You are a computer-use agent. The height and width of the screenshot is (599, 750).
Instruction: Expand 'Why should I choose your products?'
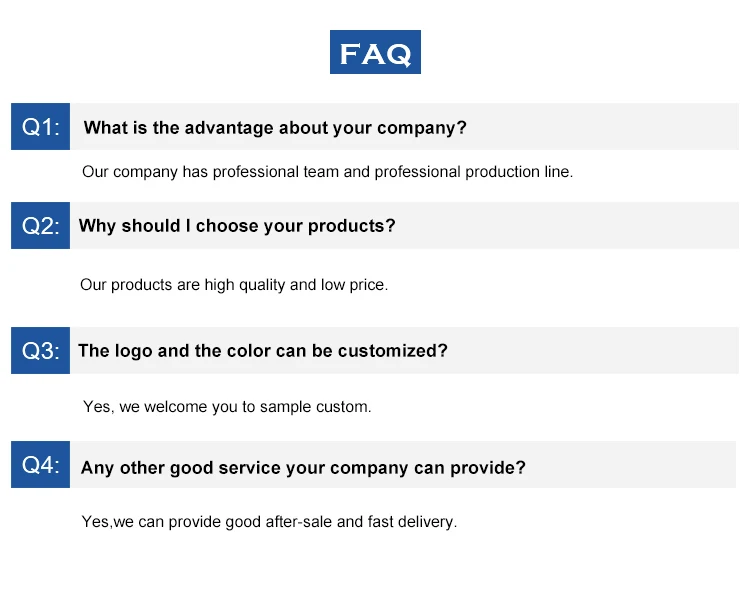[x=237, y=226]
